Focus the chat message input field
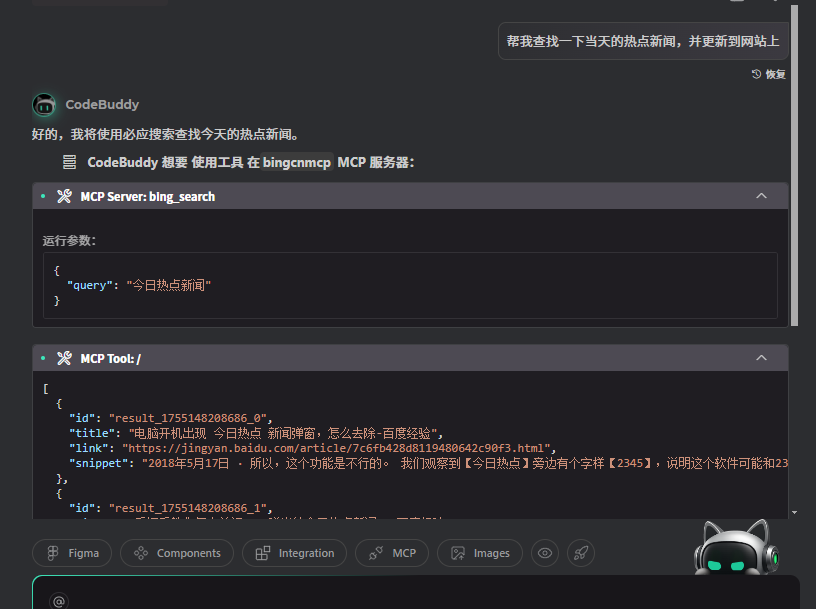This screenshot has height=609, width=816. pyautogui.click(x=416, y=593)
